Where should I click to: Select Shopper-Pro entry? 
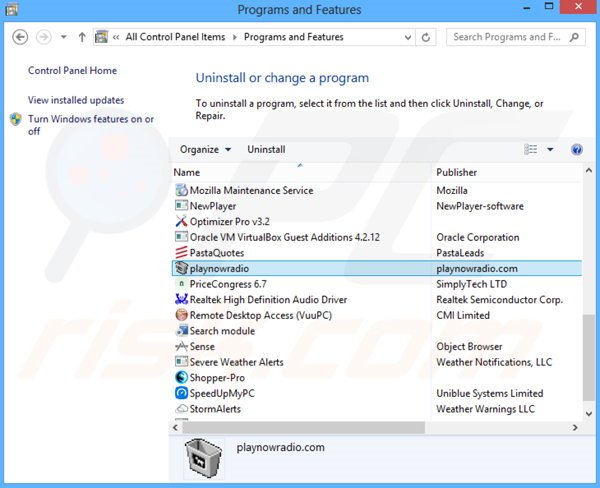217,378
